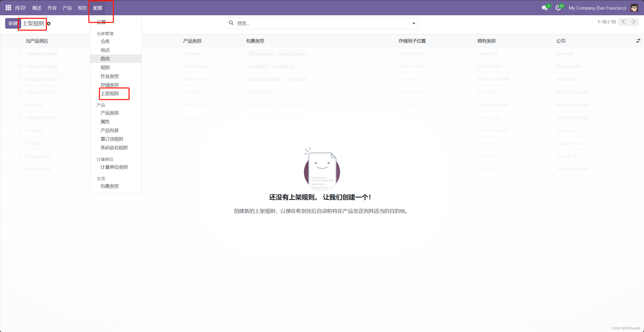Viewport: 644px width, 332px height.
Task: Click the magnifier search icon
Action: pyautogui.click(x=231, y=23)
